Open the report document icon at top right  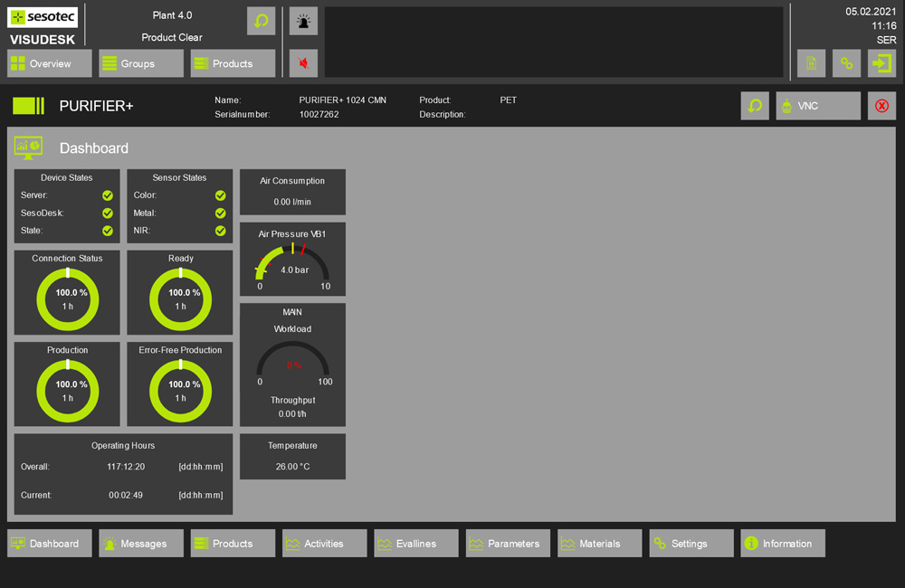tap(811, 63)
